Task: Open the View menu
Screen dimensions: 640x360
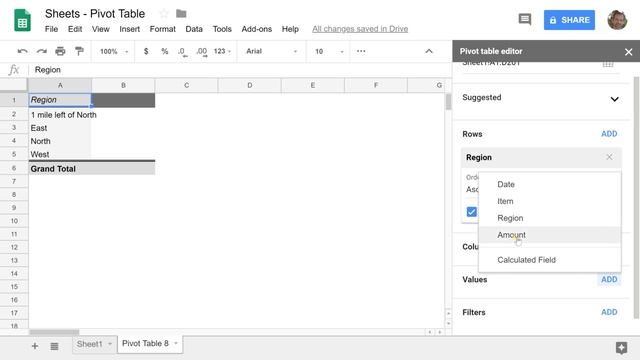Action: click(x=100, y=29)
